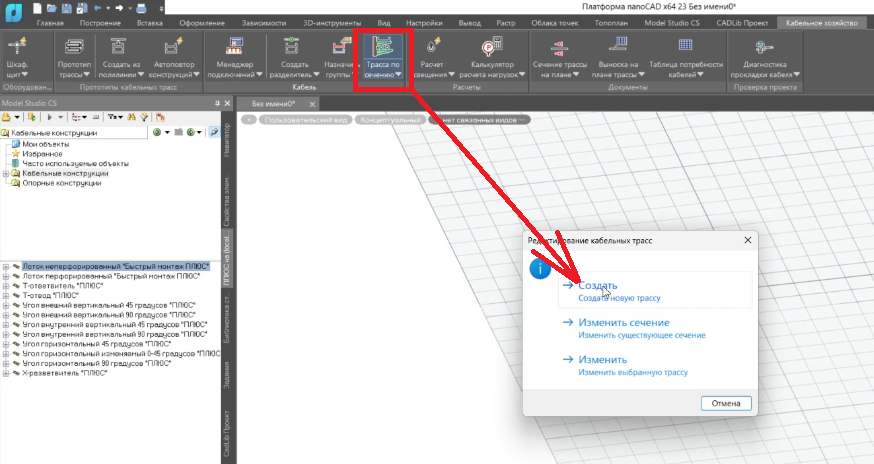Click the New document icon in quick access toolbar
Image resolution: width=874 pixels, height=464 pixels.
click(x=37, y=8)
